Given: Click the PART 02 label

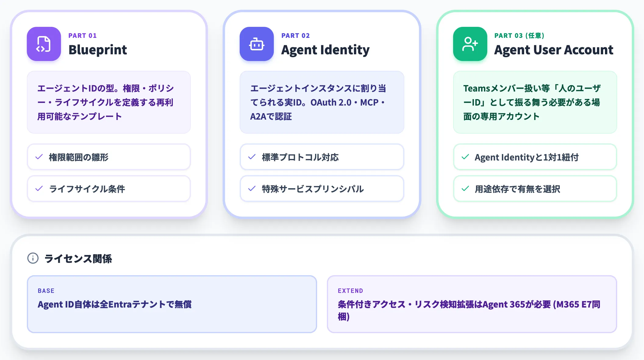Looking at the screenshot, I should click(295, 36).
